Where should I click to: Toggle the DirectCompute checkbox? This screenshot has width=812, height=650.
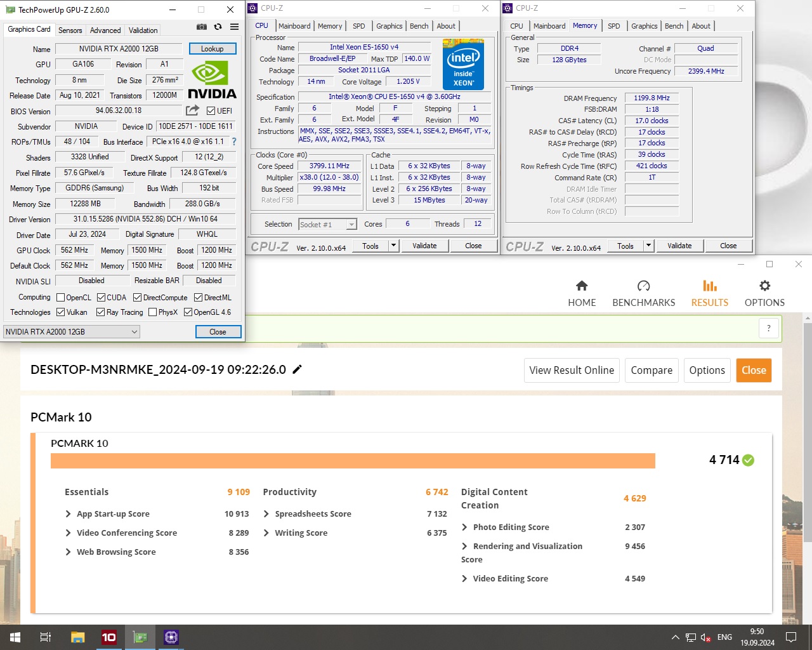[137, 297]
